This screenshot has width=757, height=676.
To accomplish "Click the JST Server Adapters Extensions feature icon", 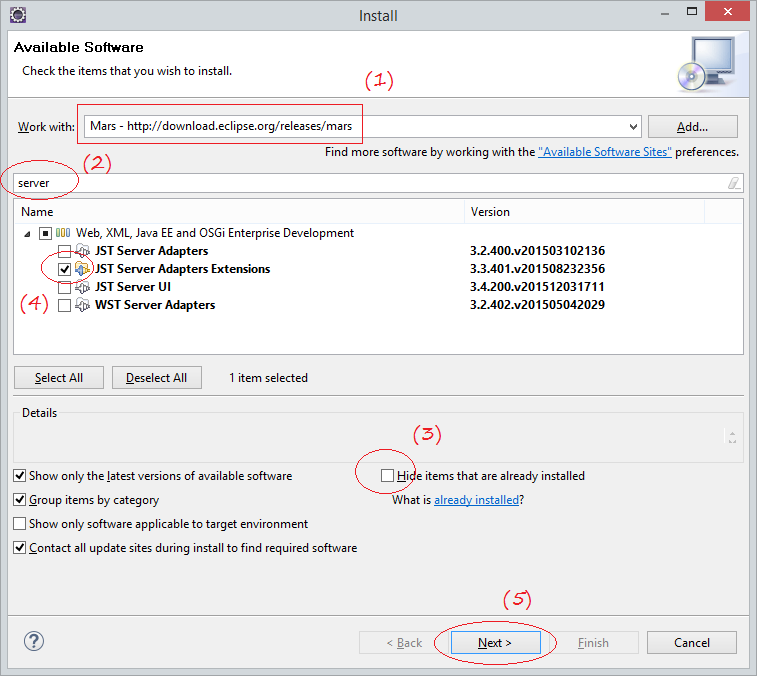I will click(x=83, y=268).
